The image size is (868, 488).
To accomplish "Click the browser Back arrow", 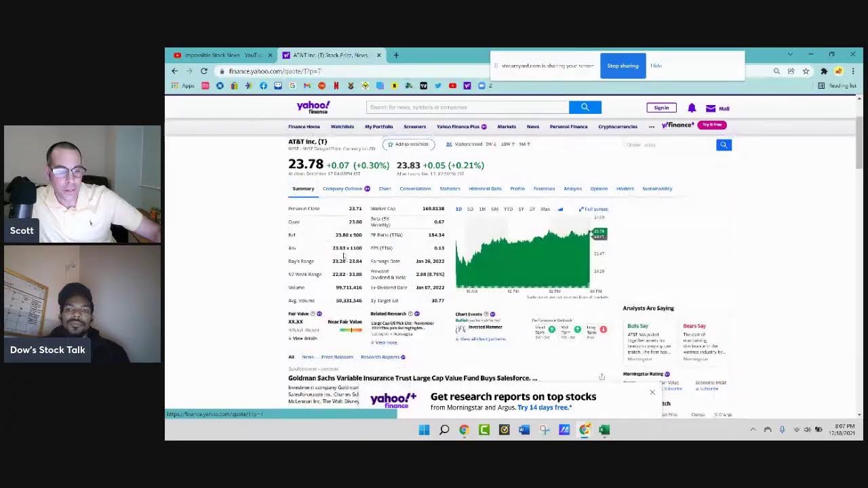I will click(174, 71).
